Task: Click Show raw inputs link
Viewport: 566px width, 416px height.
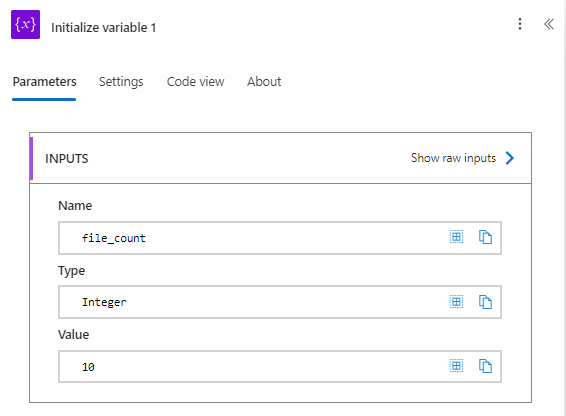Action: point(453,158)
